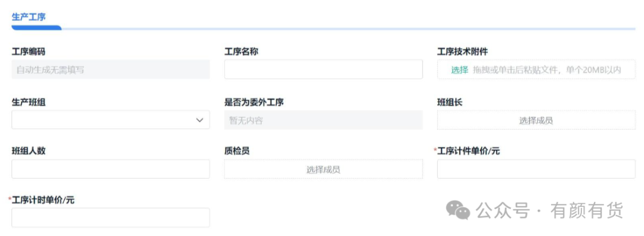Image resolution: width=644 pixels, height=236 pixels.
Task: Click the 选择 link under 工序技术附件
Action: (460, 70)
